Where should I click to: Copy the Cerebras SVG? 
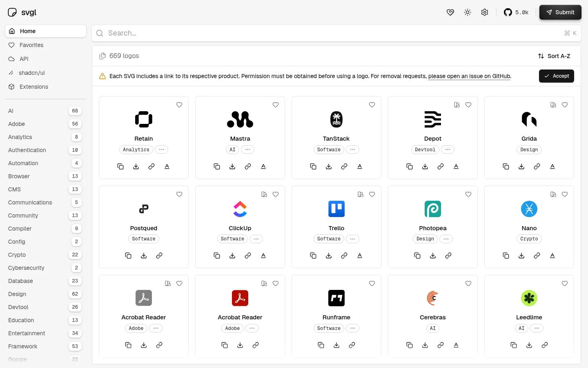coord(410,345)
